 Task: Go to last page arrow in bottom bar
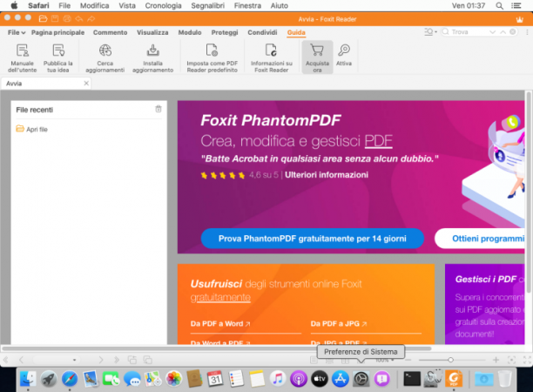(117, 360)
